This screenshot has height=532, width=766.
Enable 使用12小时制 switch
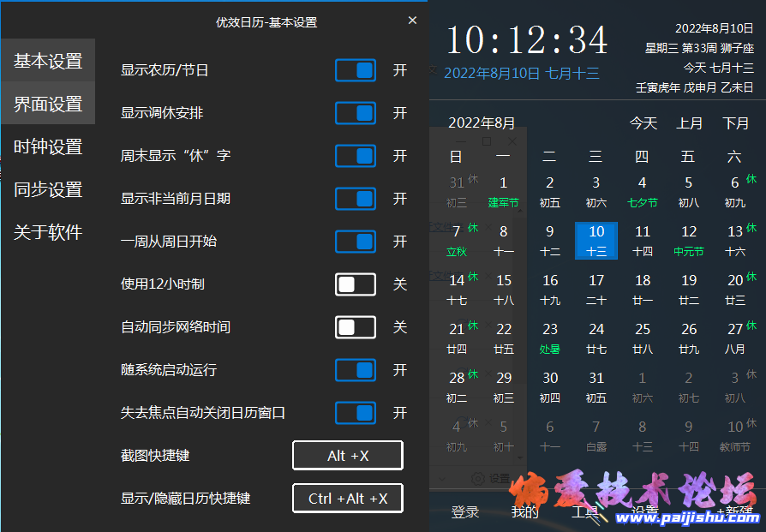pos(356,284)
